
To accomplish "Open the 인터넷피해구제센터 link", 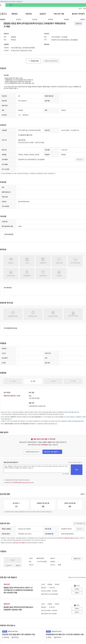I will (x=23, y=482).
